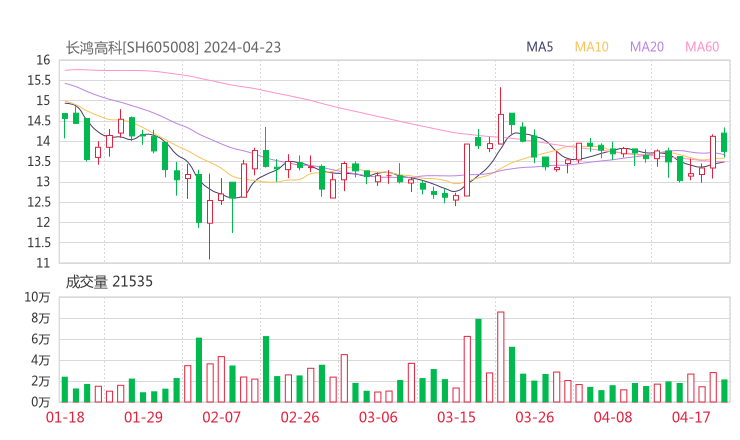This screenshot has height=440, width=740.
Task: Click the tallest red volume bar
Action: click(501, 357)
